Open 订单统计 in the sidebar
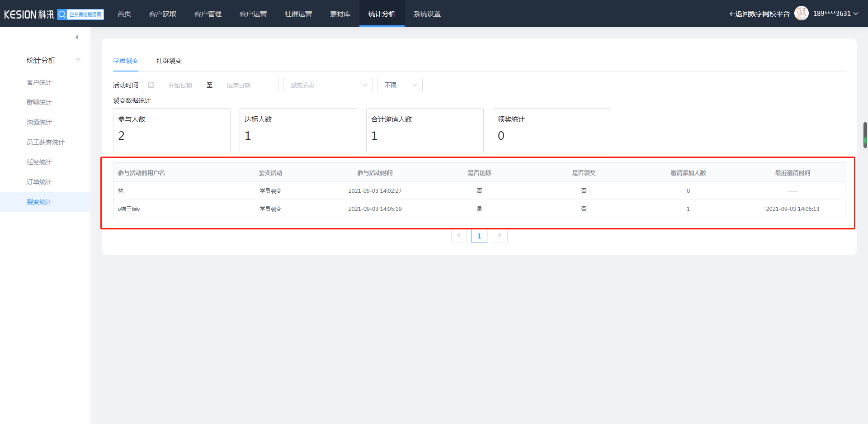Viewport: 868px width, 424px height. (39, 182)
